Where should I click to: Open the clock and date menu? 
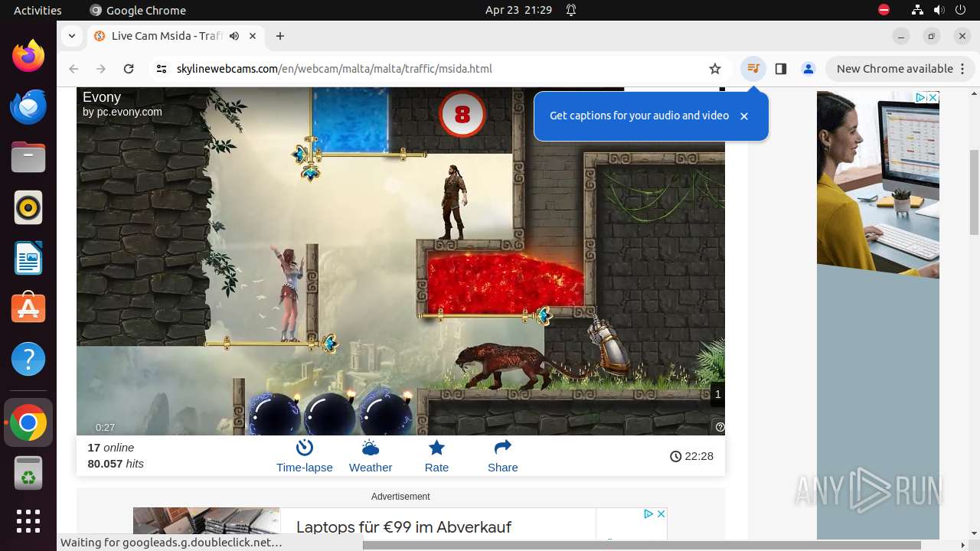[x=518, y=10]
